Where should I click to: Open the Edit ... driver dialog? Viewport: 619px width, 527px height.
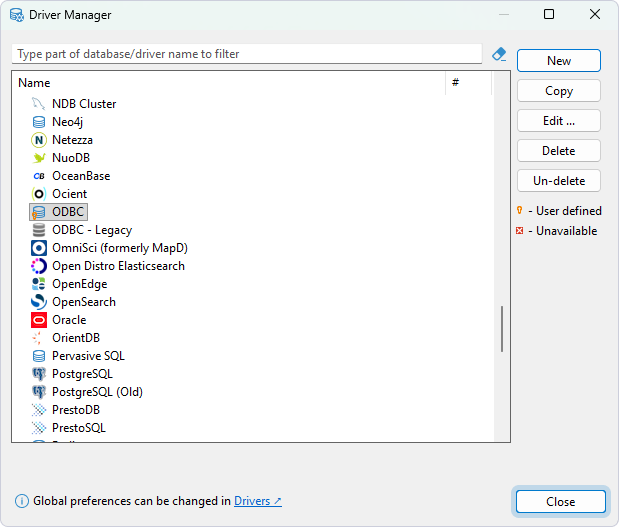click(x=559, y=121)
